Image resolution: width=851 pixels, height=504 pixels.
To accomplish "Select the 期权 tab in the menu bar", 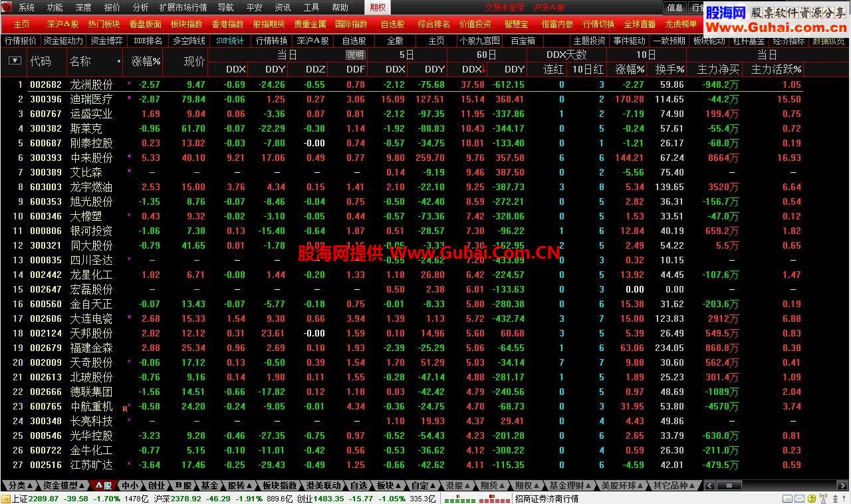I will tap(378, 8).
